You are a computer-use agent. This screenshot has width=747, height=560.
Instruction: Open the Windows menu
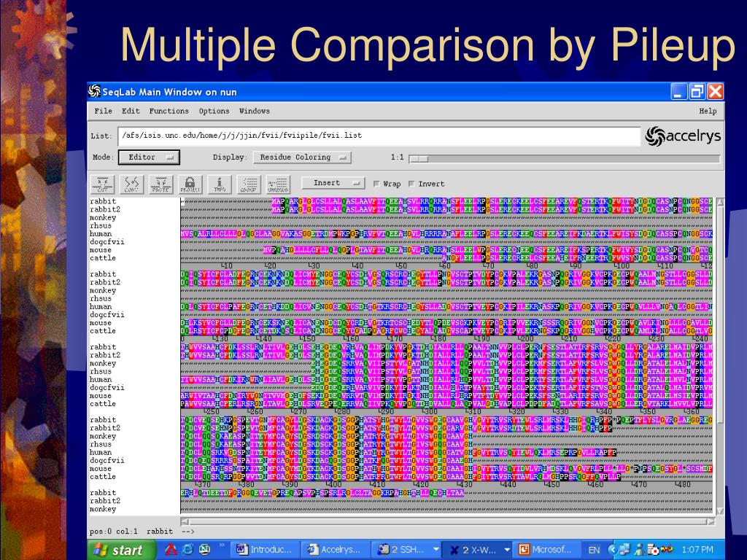point(255,111)
